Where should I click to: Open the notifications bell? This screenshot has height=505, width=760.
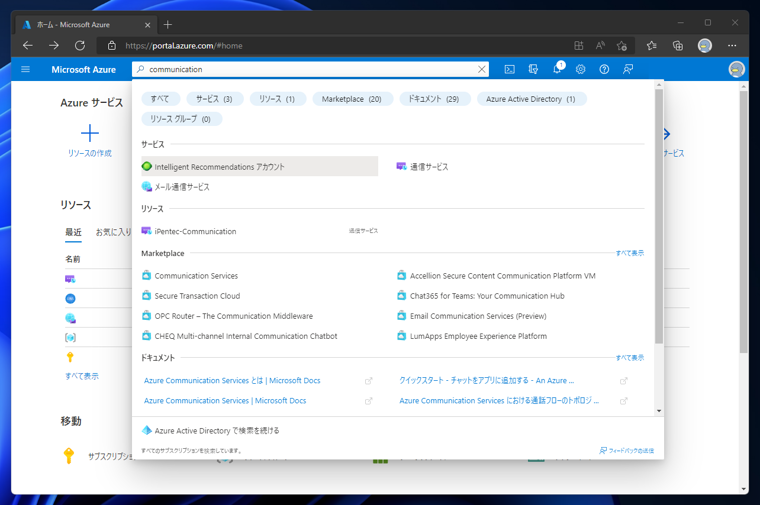(557, 68)
